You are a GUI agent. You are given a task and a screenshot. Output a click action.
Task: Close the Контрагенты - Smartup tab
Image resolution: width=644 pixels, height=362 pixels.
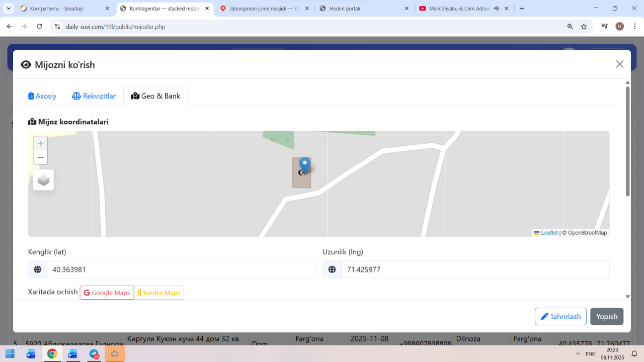[x=107, y=9]
